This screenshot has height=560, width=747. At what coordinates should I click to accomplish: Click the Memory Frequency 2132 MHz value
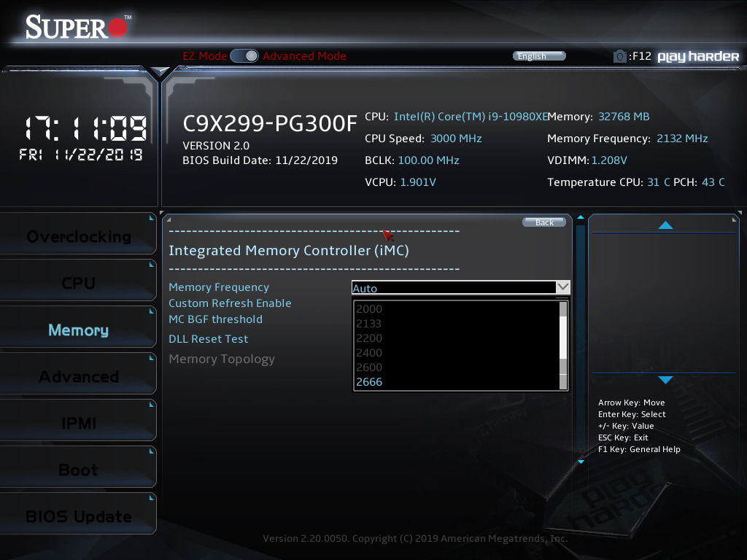[x=682, y=139]
